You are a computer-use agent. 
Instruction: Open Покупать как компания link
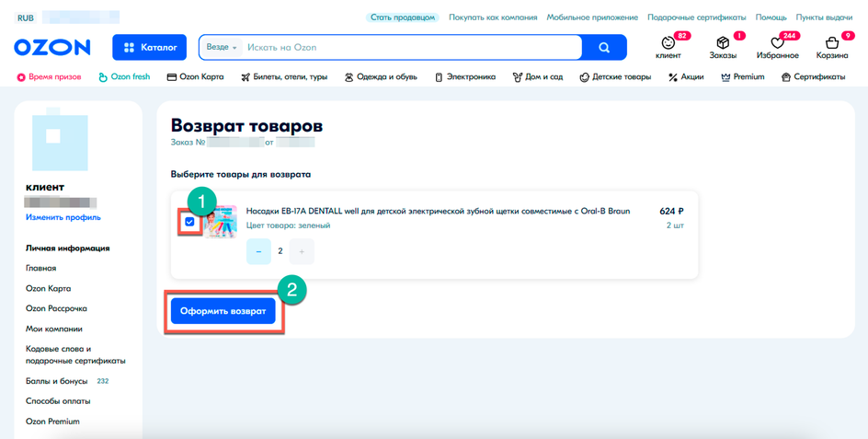pos(493,17)
